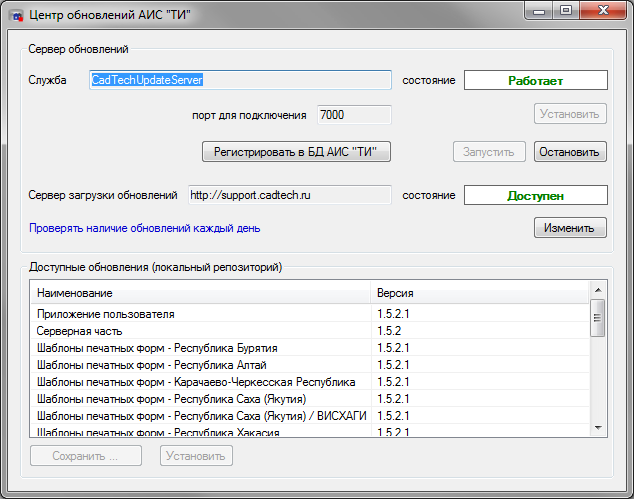
Task: Select the Республика Бурятия templates row
Action: pyautogui.click(x=200, y=348)
